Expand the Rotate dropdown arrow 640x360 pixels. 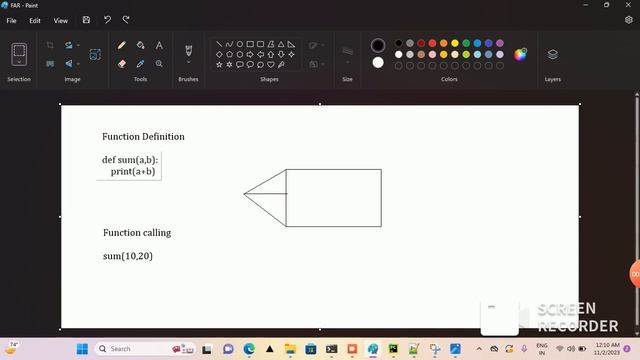click(78, 45)
